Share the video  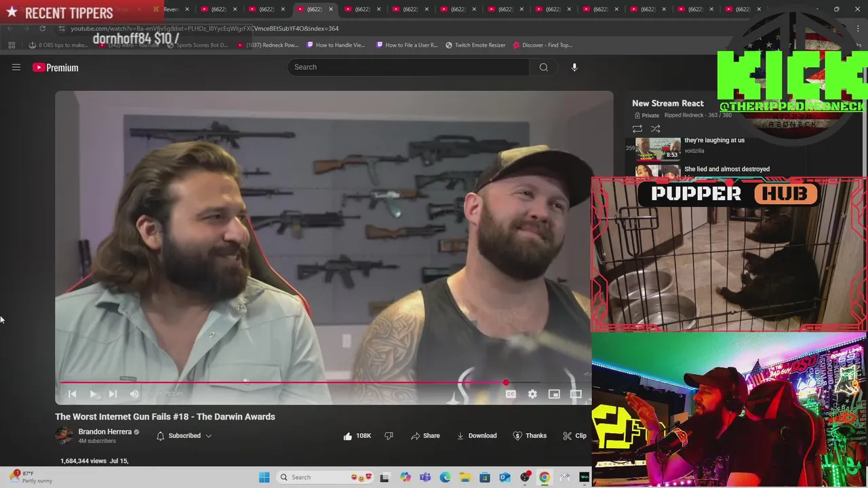pos(425,436)
